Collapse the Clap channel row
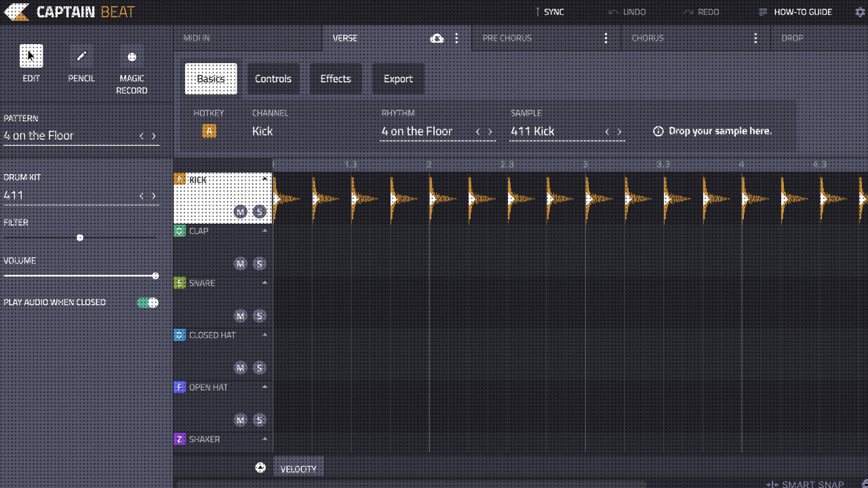 point(265,231)
